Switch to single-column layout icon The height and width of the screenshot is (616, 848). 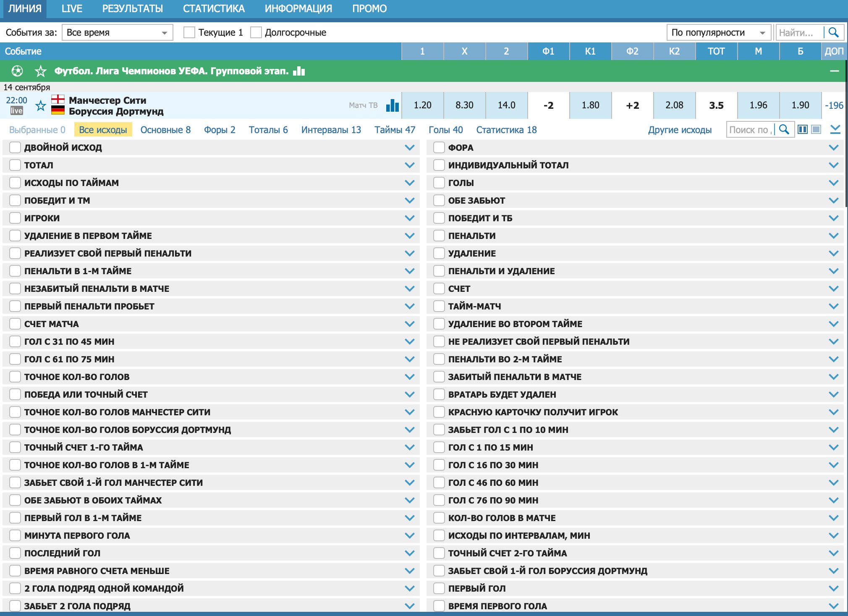coord(816,129)
